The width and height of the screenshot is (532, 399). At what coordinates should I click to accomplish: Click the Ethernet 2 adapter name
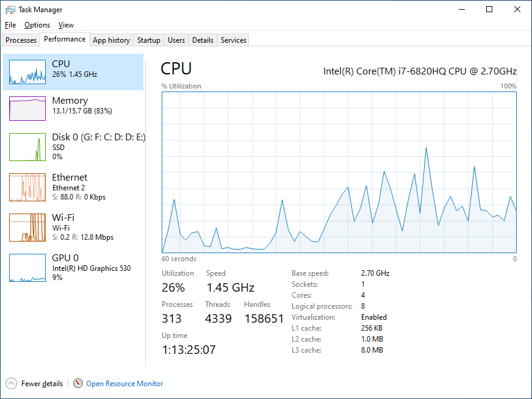coord(68,188)
